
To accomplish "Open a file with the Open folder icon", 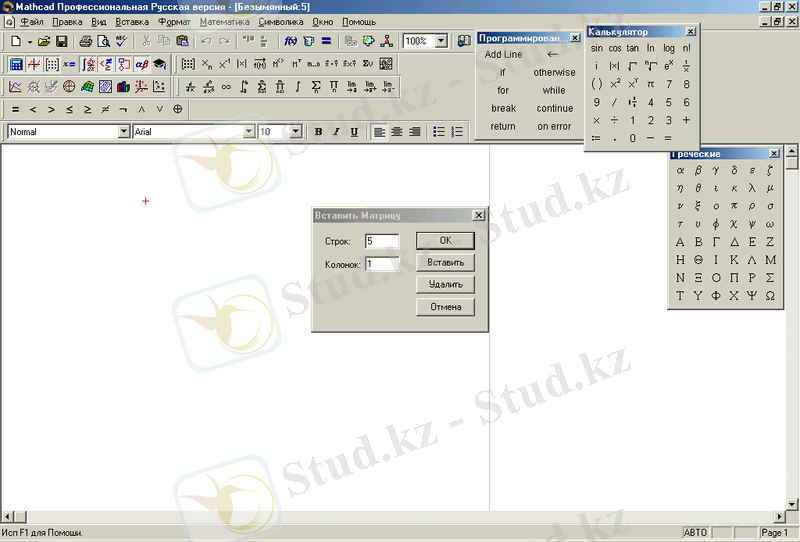I will click(44, 41).
